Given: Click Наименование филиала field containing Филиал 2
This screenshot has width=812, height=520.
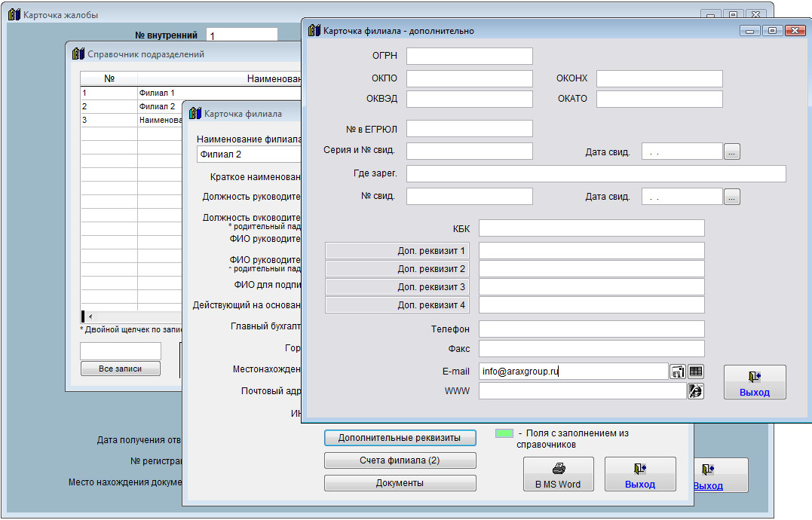Looking at the screenshot, I should [x=249, y=154].
